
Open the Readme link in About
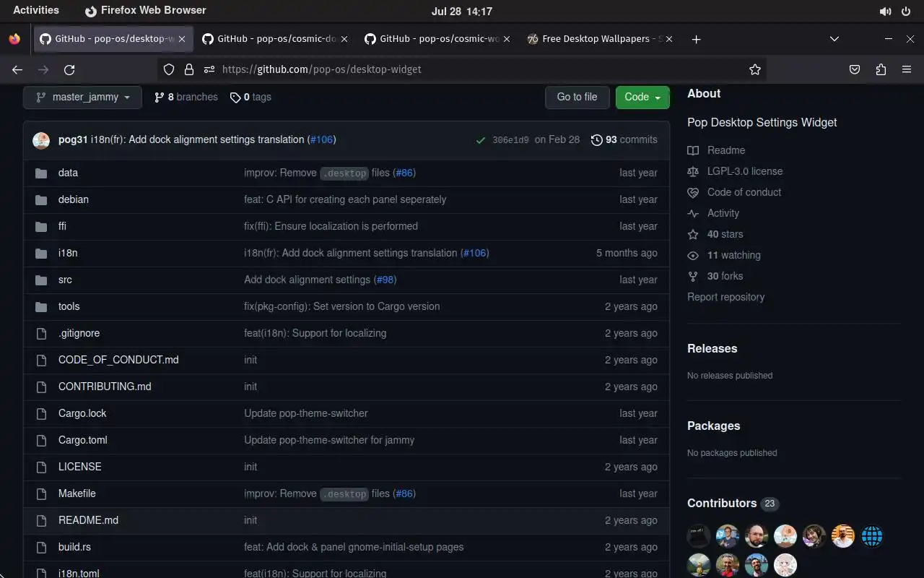pos(716,150)
